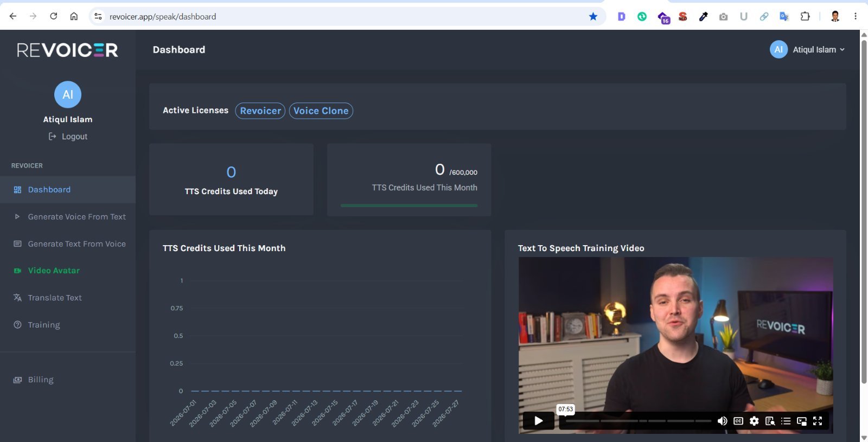Click the Text To Speech Training Video heading

click(x=581, y=248)
